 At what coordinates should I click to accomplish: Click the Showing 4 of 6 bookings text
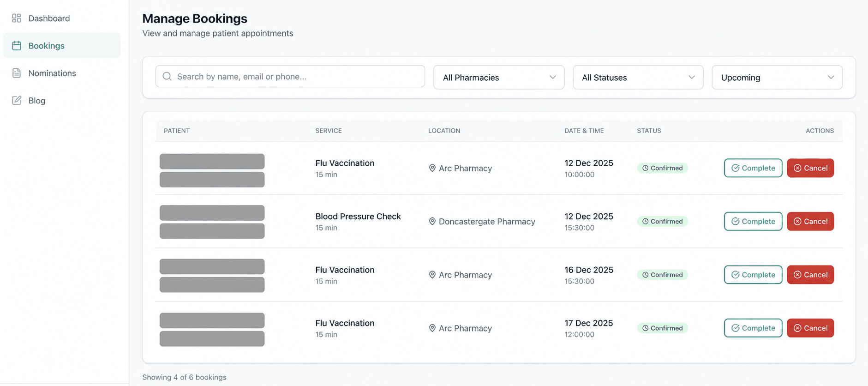click(x=184, y=377)
